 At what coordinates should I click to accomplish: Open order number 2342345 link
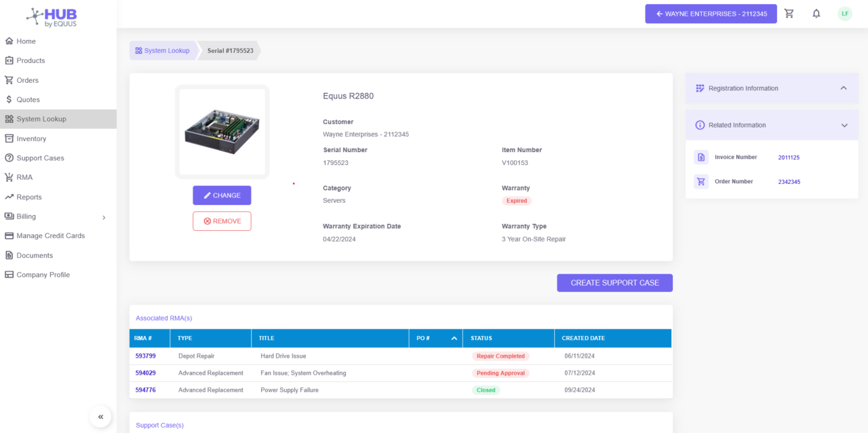pos(789,182)
